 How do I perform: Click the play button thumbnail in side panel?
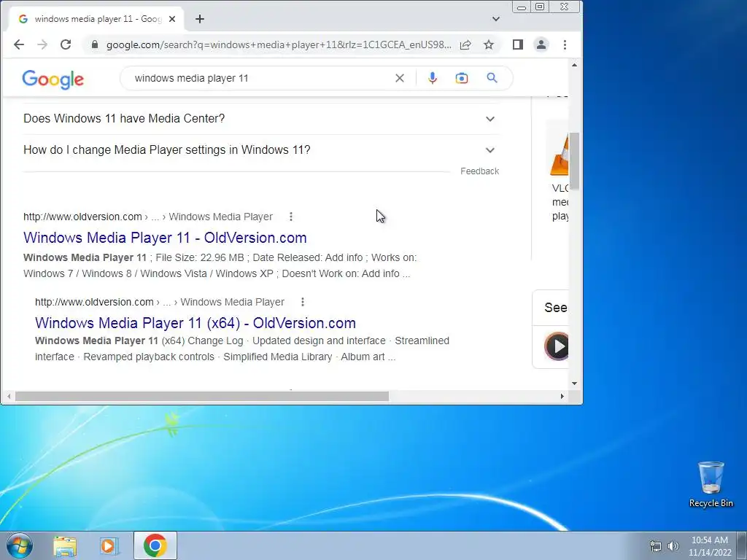coord(557,346)
